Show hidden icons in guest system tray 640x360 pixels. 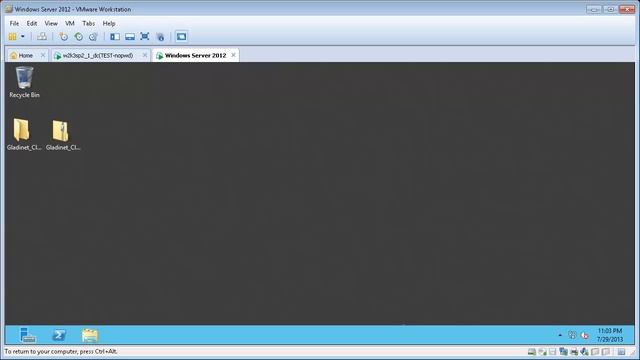pyautogui.click(x=560, y=336)
